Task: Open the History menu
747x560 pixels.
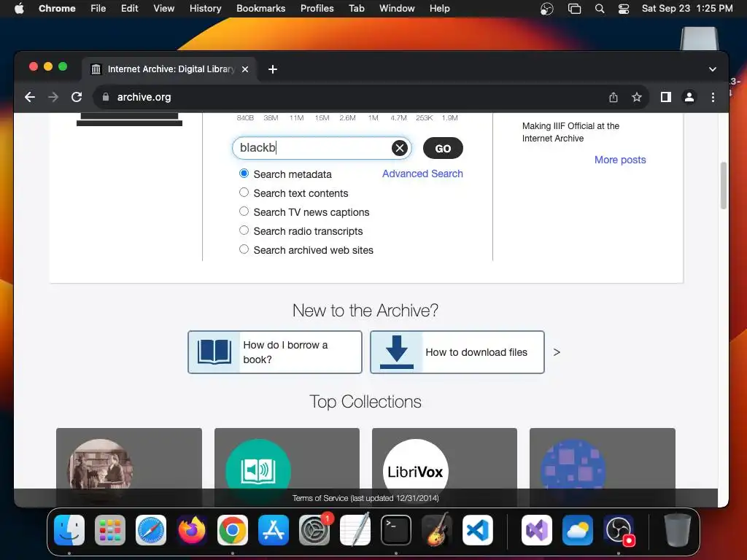Action: [x=205, y=9]
